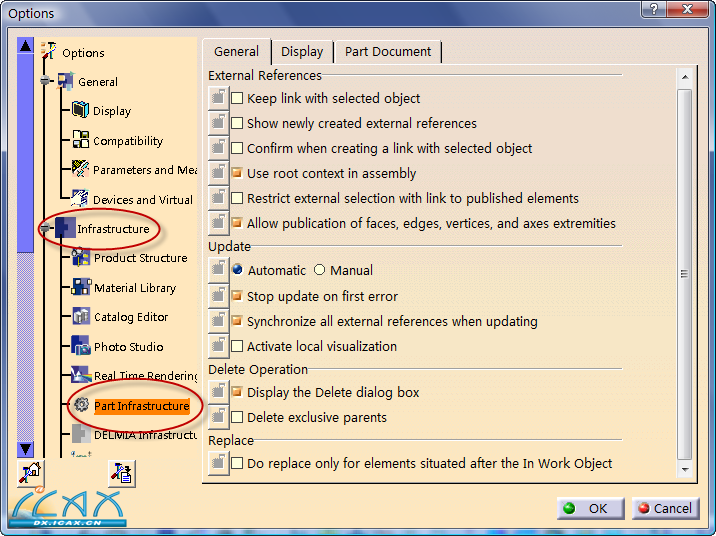
Task: Check Delete exclusive parents
Action: pos(237,417)
